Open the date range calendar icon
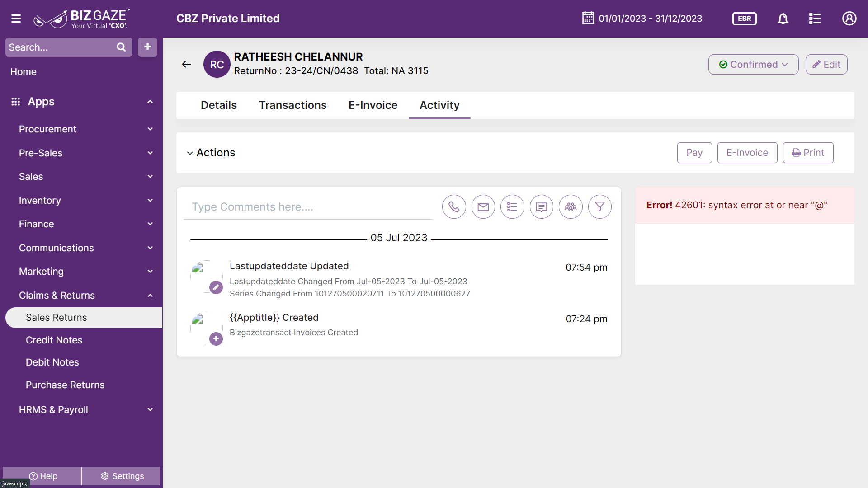868x488 pixels. point(588,18)
